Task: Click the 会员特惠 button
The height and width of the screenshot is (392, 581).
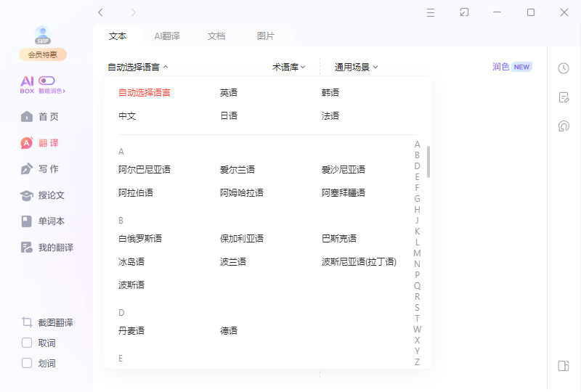Action: 43,55
